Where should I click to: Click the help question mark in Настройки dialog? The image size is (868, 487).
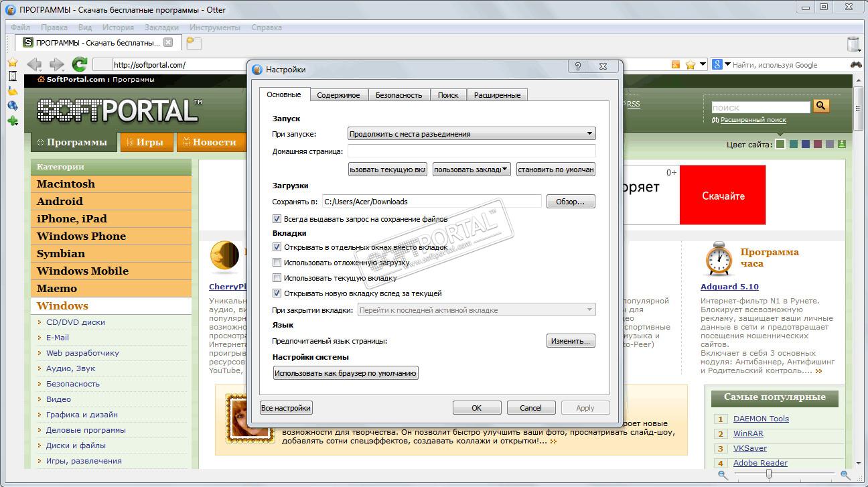pyautogui.click(x=578, y=66)
